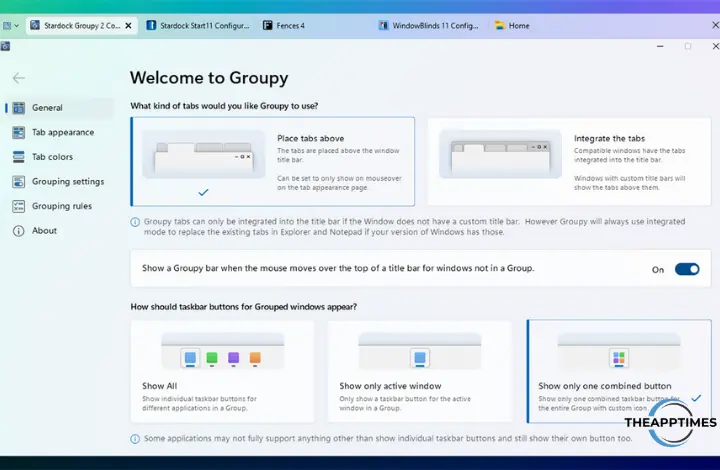
Task: Click the Grouping rules sidebar icon
Action: click(18, 206)
